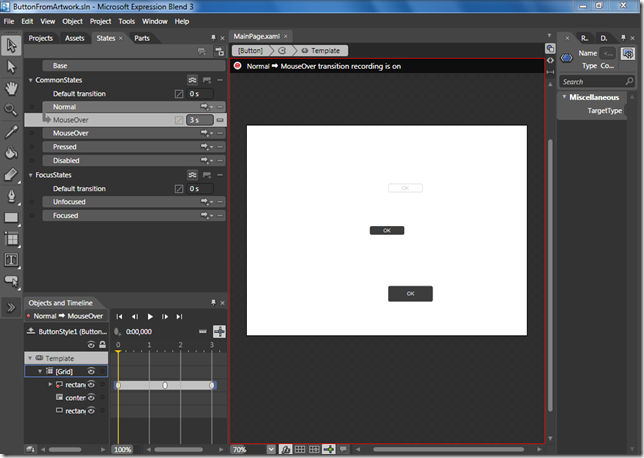This screenshot has width=644, height=458.
Task: Select the Paint Bucket tool
Action: (x=11, y=153)
